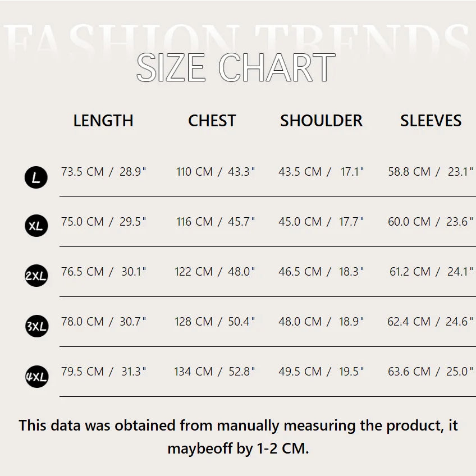Click the FASHION TRENDS faded banner text
Image resolution: width=476 pixels, height=476 pixels.
pyautogui.click(x=238, y=38)
